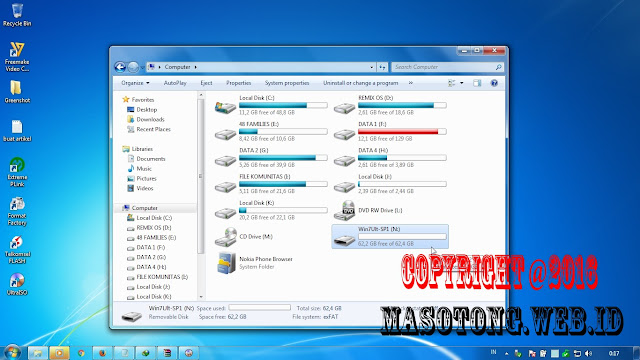Click the volume speaker tray icon
The image size is (640, 360).
click(588, 353)
